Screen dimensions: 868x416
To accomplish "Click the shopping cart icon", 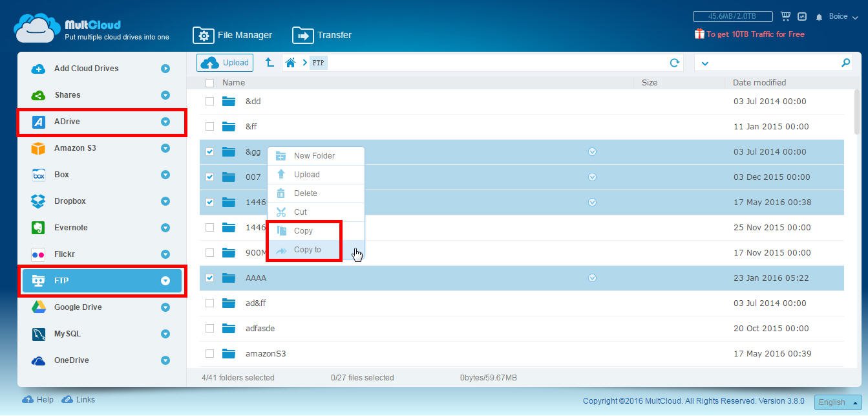I will [x=786, y=16].
